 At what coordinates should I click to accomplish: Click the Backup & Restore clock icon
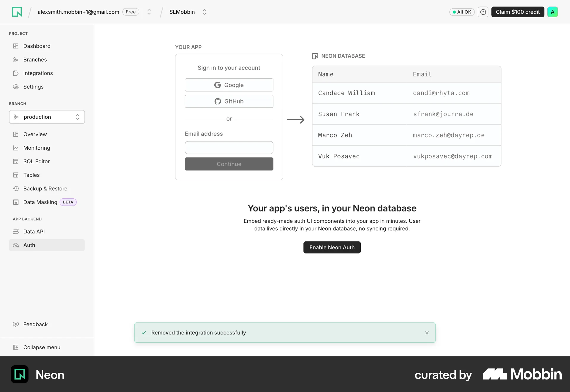pos(16,189)
